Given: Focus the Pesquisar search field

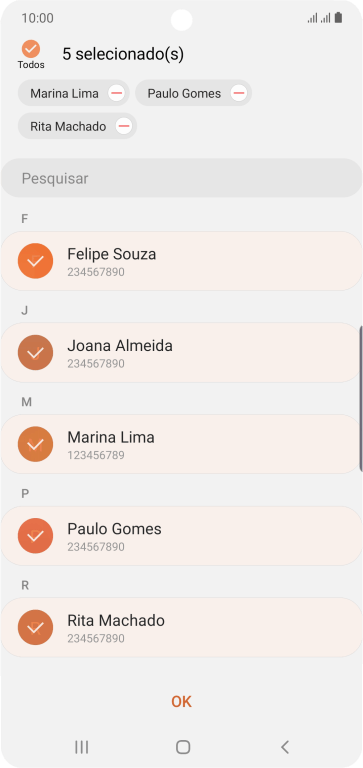Looking at the screenshot, I should tap(181, 178).
